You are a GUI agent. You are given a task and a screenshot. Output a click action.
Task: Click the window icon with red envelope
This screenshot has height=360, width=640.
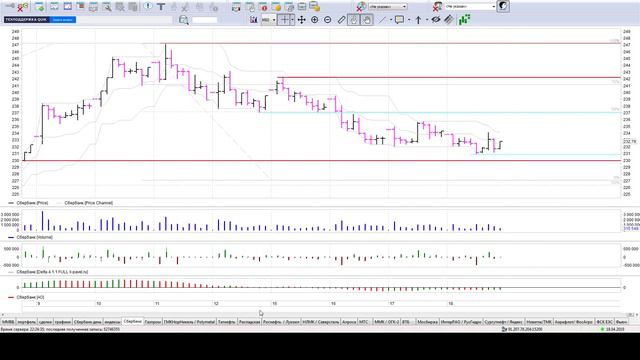236,7
